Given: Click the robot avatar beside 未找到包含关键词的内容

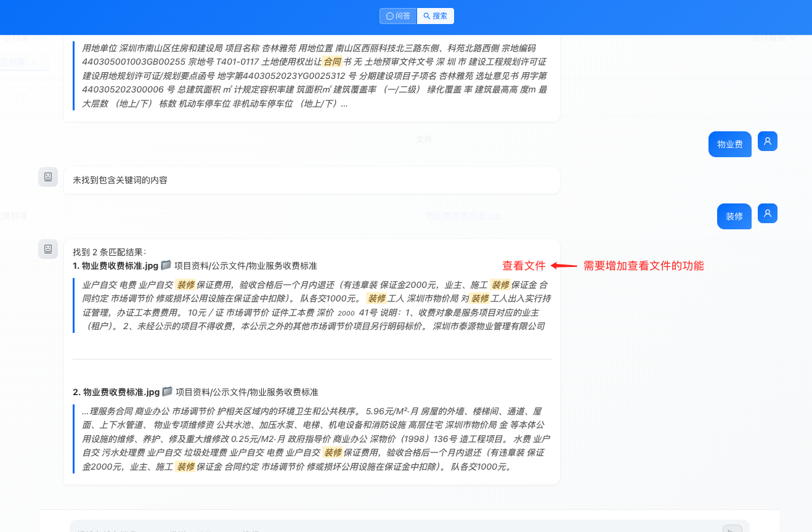Looking at the screenshot, I should [x=48, y=177].
